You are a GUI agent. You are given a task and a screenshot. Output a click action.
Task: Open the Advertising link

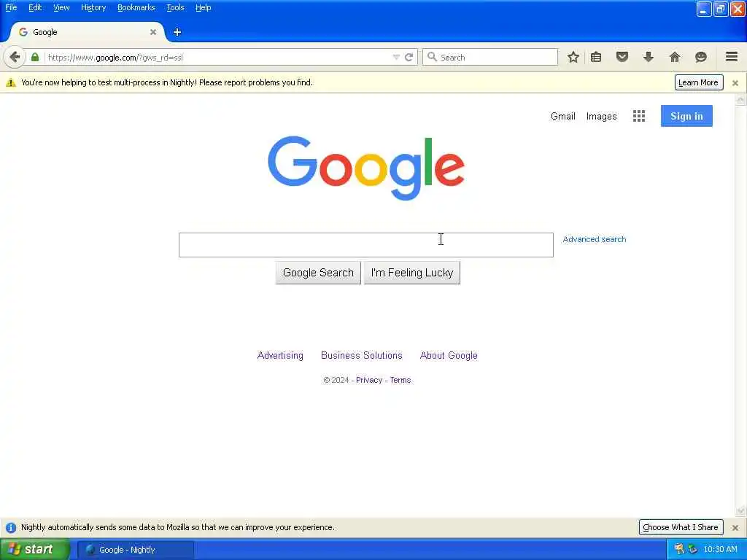pos(280,355)
